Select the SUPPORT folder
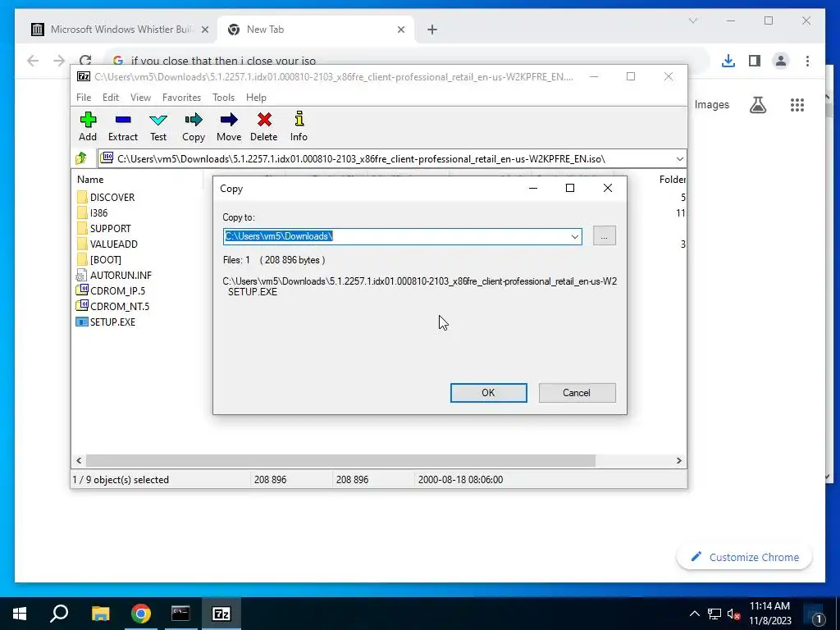Image resolution: width=840 pixels, height=630 pixels. [x=104, y=228]
